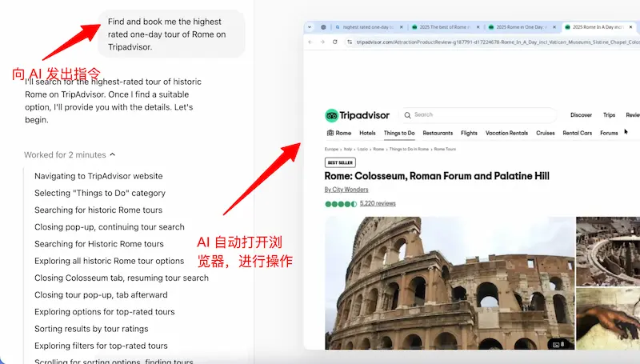Click the magnifier icon in the Tripadvisor search box
640x364 pixels.
406,115
